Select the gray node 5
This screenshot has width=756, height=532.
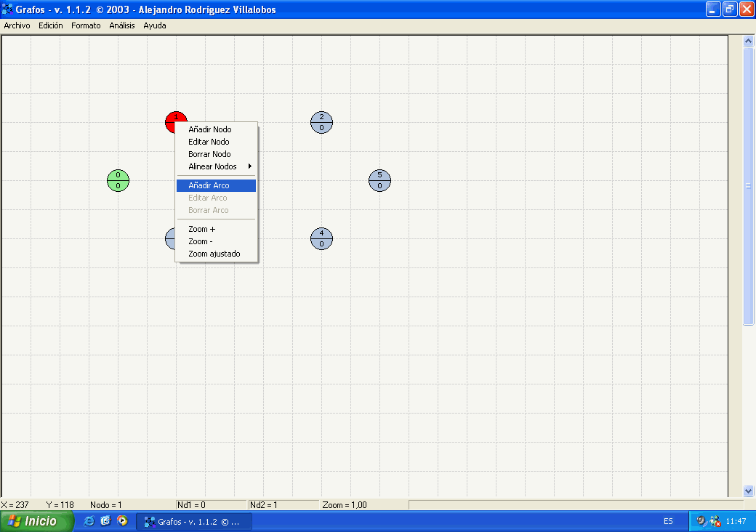click(379, 180)
